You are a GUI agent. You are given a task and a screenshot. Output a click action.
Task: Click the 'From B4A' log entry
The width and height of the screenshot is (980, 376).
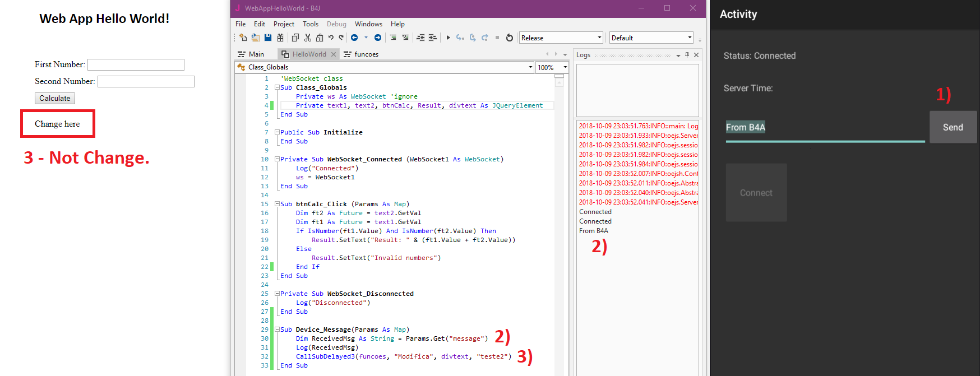(x=594, y=231)
